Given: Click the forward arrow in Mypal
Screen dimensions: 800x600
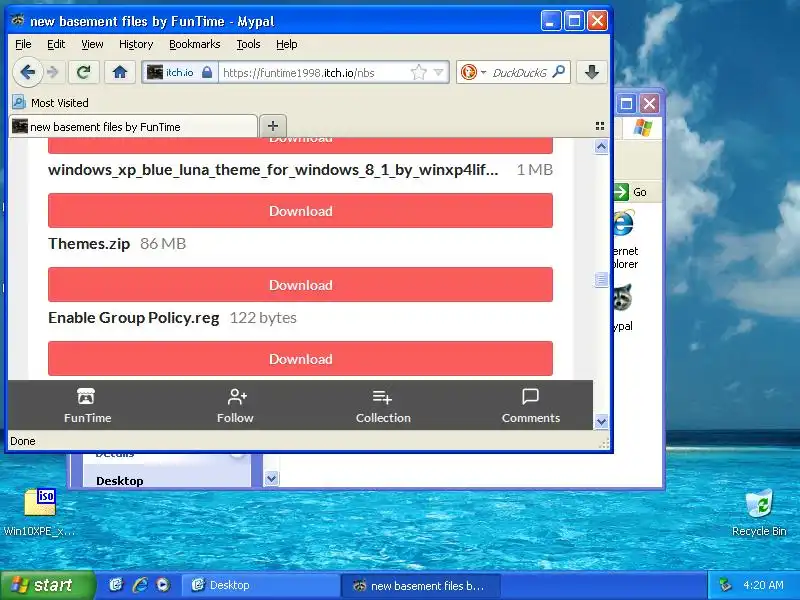Looking at the screenshot, I should tap(53, 72).
